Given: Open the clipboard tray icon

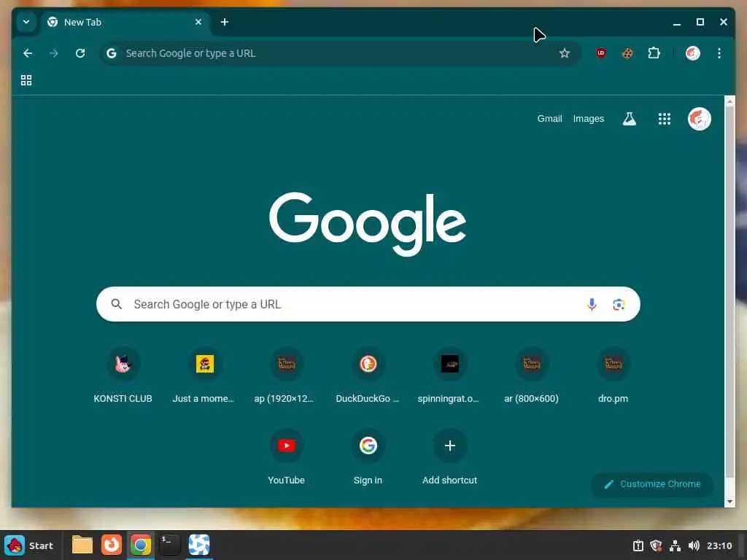Looking at the screenshot, I should pos(638,545).
